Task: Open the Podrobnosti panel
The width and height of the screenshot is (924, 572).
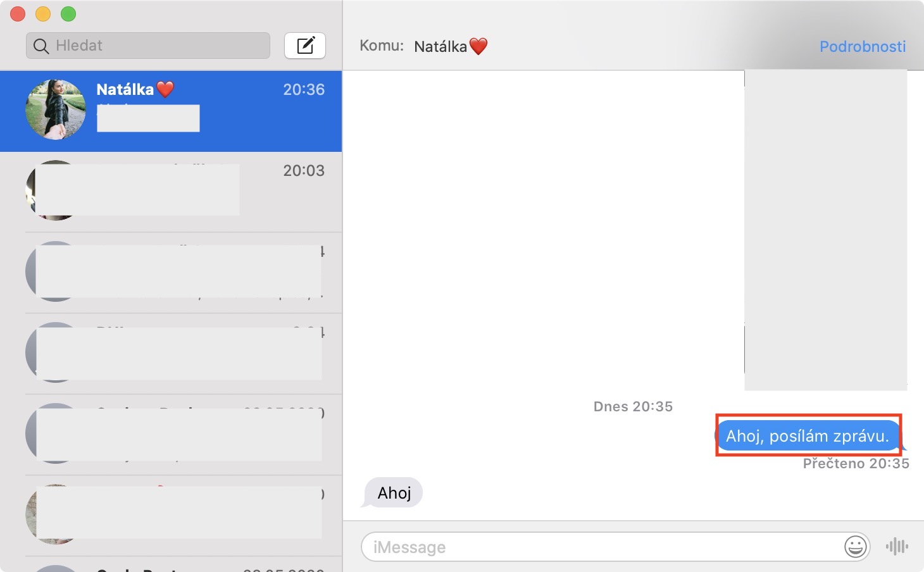Action: [862, 46]
